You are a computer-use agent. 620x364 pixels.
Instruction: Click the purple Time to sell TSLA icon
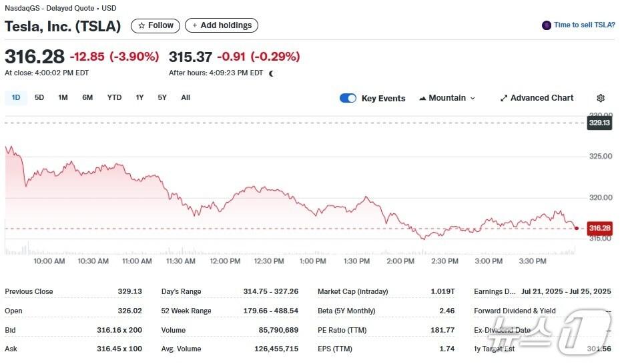pyautogui.click(x=547, y=25)
